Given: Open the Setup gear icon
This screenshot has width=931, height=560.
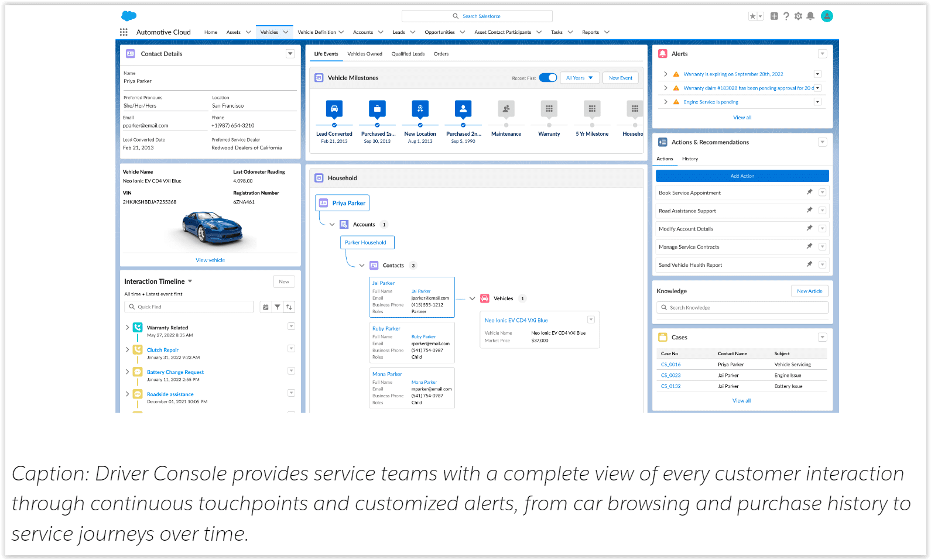Looking at the screenshot, I should 798,16.
